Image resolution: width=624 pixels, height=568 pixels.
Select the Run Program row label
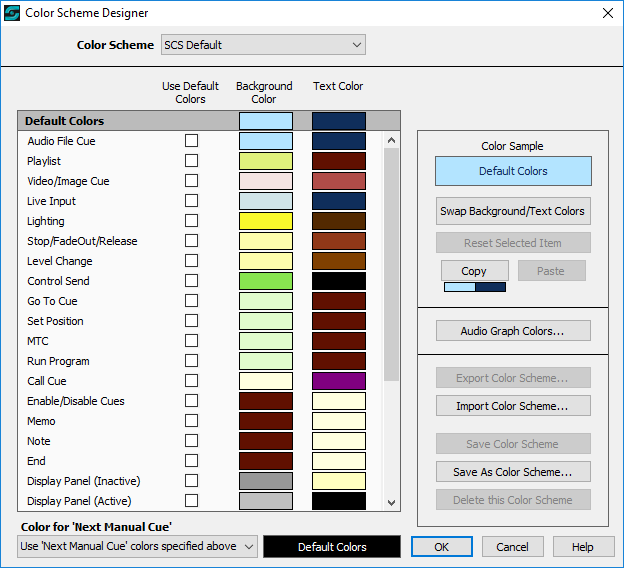click(58, 361)
